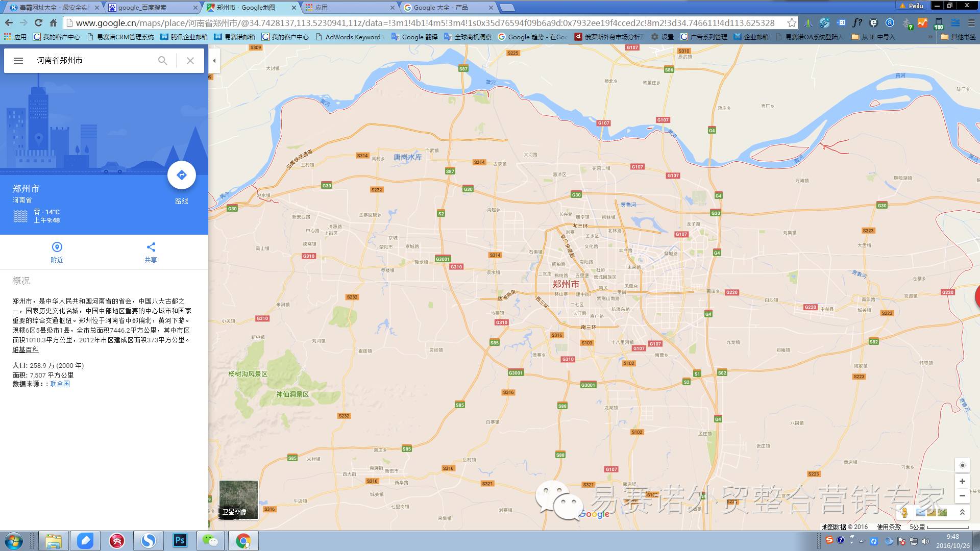Expand the imagery strip double-chevron
This screenshot has height=551, width=980.
(x=962, y=512)
